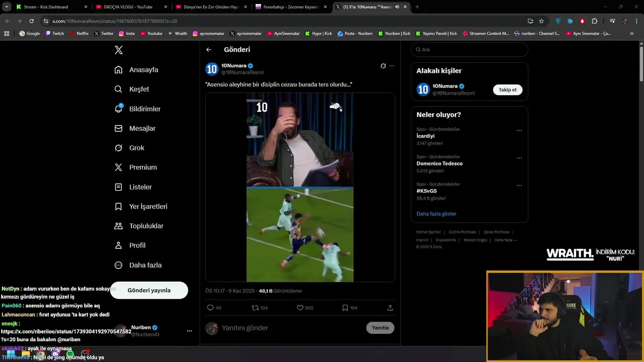Open the Grok icon on the post header
Screen dimensions: 644x362
[383, 66]
